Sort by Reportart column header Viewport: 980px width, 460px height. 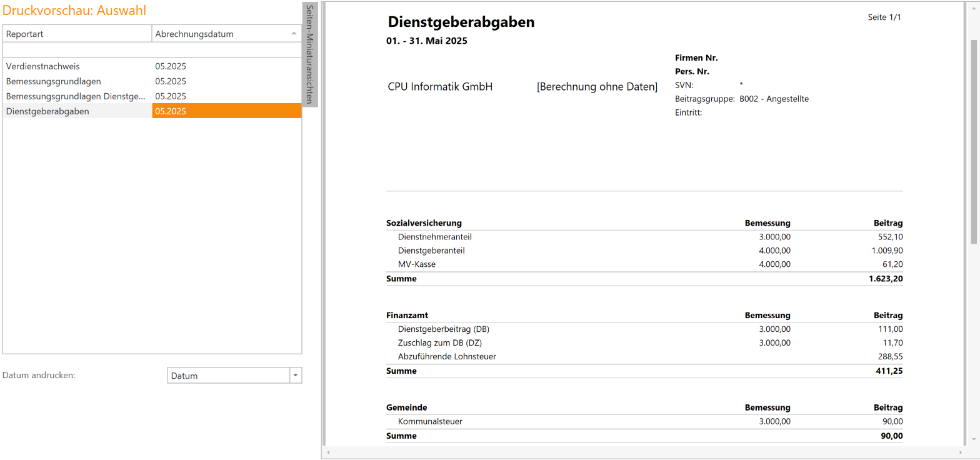(x=77, y=34)
